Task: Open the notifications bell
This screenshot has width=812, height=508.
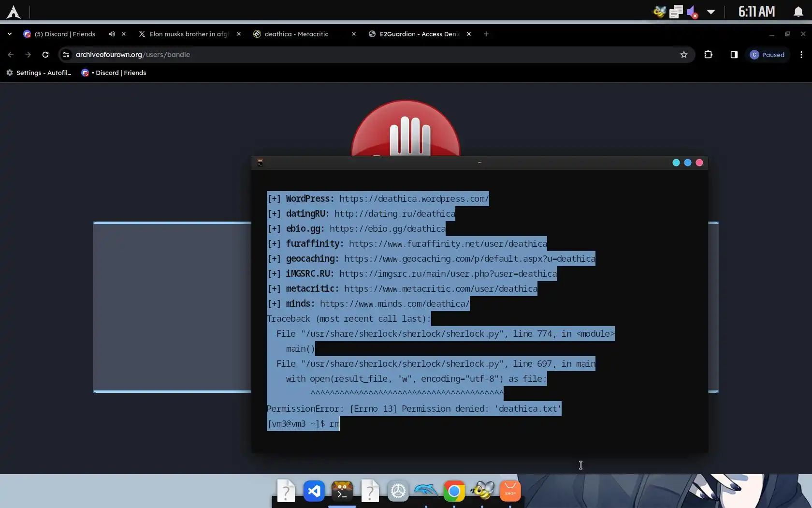Action: coord(798,12)
